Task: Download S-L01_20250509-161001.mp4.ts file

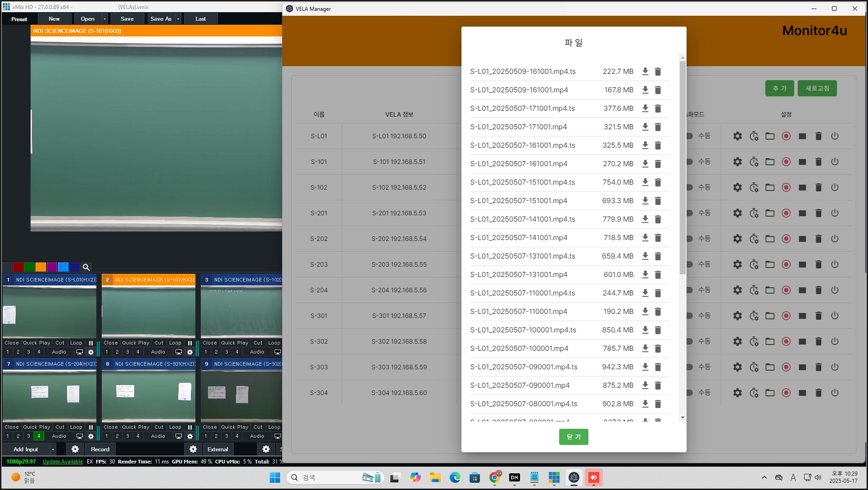Action: pos(645,72)
